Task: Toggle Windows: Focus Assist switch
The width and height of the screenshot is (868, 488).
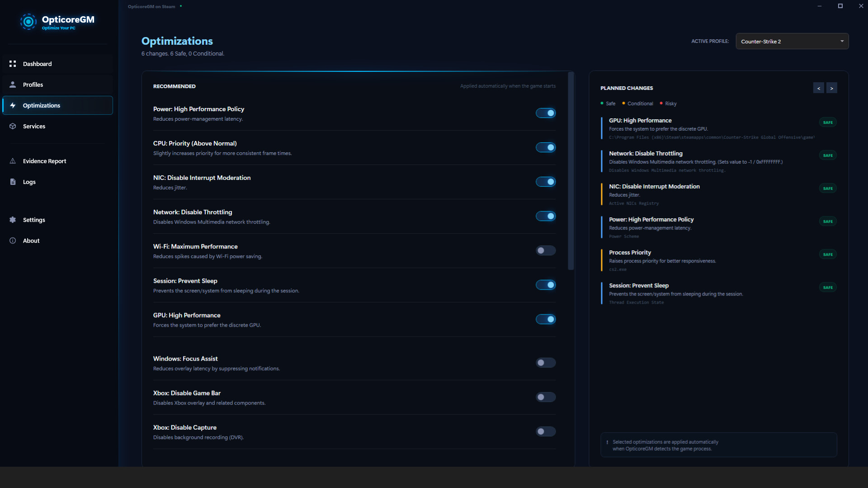Action: click(x=545, y=362)
